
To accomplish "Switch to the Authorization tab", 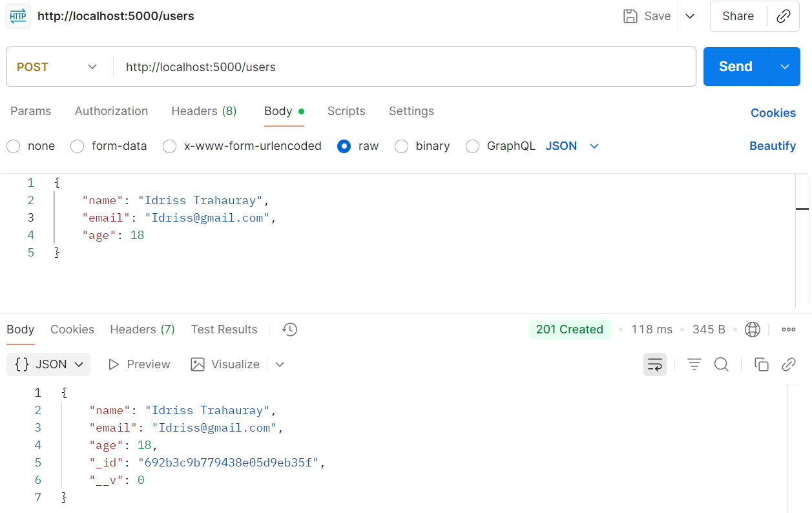I will coord(111,111).
